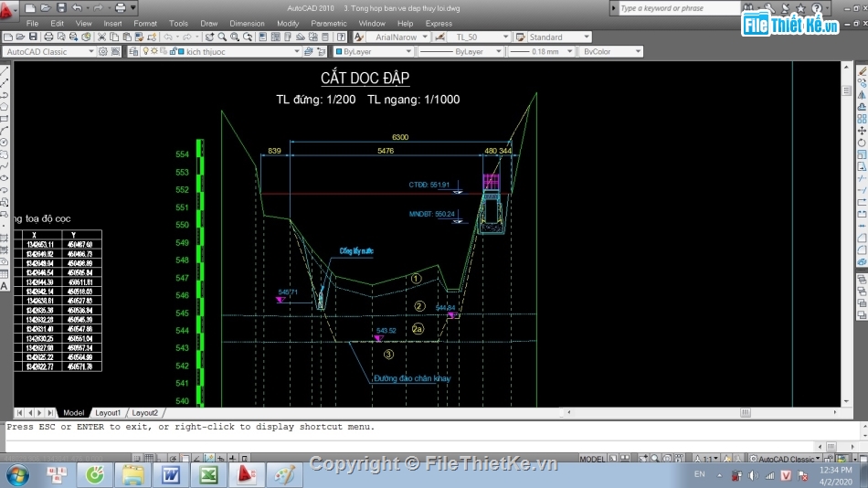The image size is (868, 488).
Task: Expand the AutoCAD Classic workspace dropdown
Action: click(x=90, y=51)
